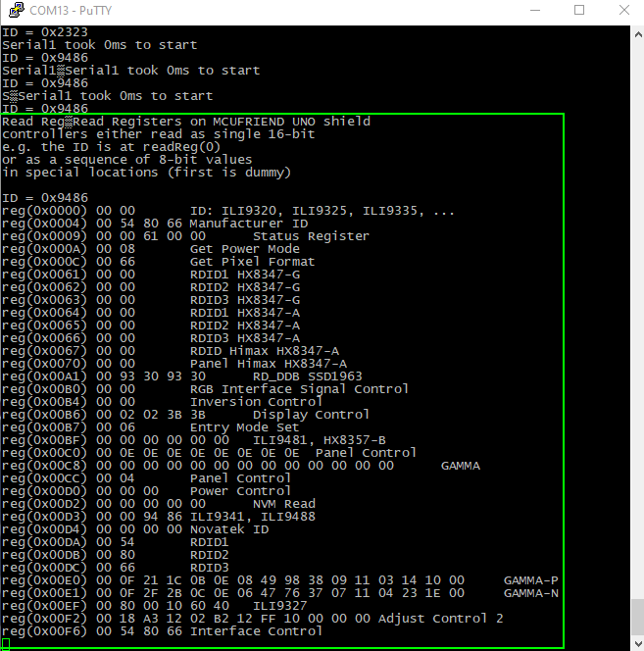Click 'RD_DDB SSD1963' text
The height and width of the screenshot is (651, 644).
(x=308, y=376)
